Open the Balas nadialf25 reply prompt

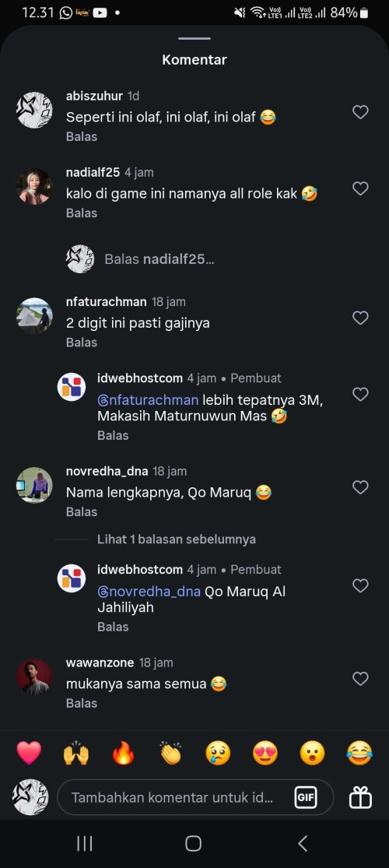pos(159,259)
